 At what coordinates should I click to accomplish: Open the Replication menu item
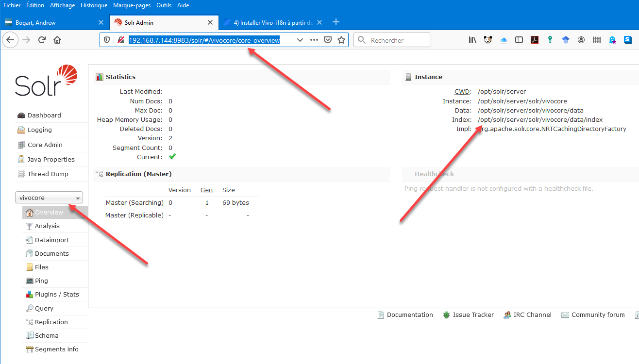point(51,322)
